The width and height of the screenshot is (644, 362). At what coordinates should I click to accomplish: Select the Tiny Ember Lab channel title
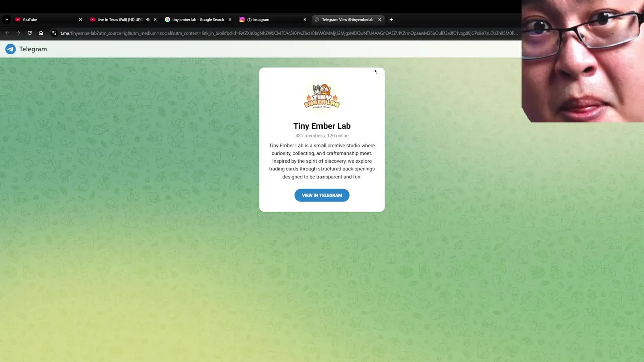coord(322,126)
